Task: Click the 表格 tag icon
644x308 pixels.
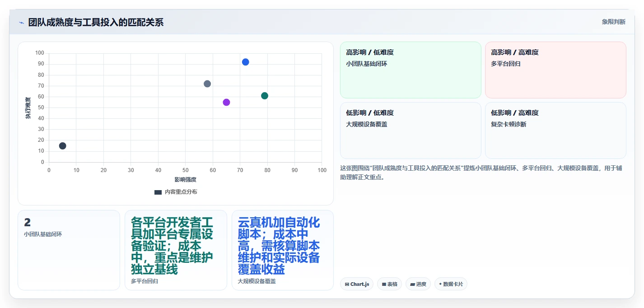Action: 384,285
